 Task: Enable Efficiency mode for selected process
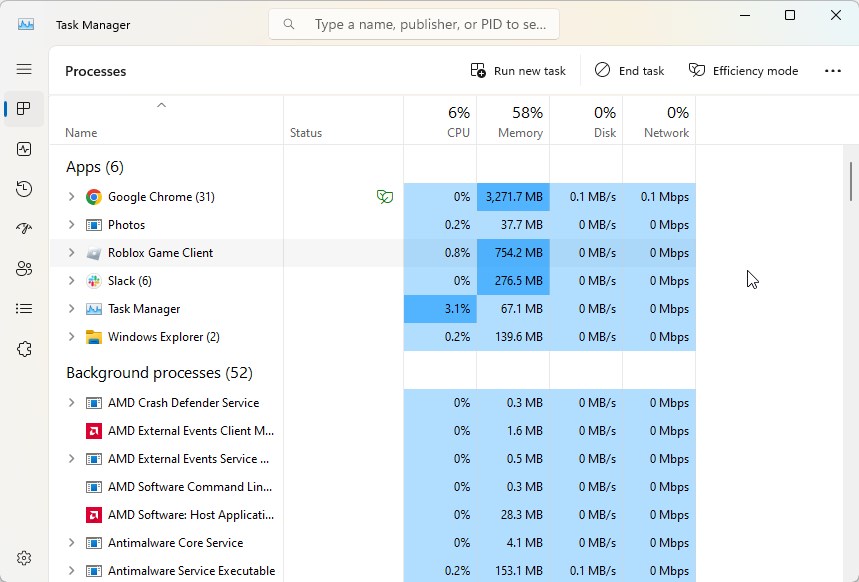click(x=744, y=70)
